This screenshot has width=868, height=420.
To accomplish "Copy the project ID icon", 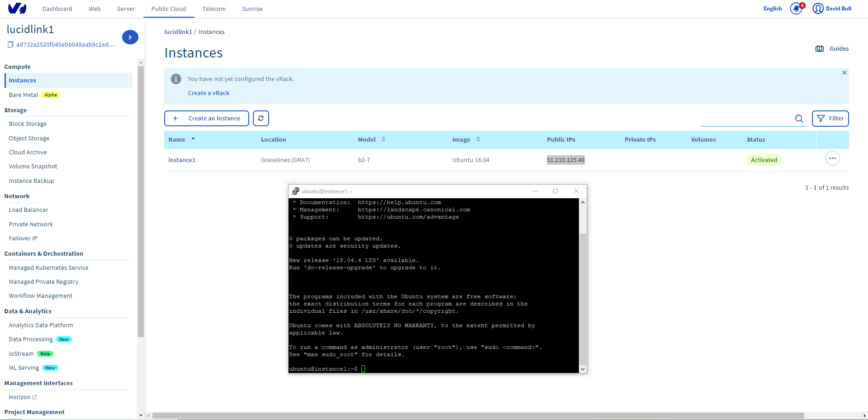I will 10,44.
